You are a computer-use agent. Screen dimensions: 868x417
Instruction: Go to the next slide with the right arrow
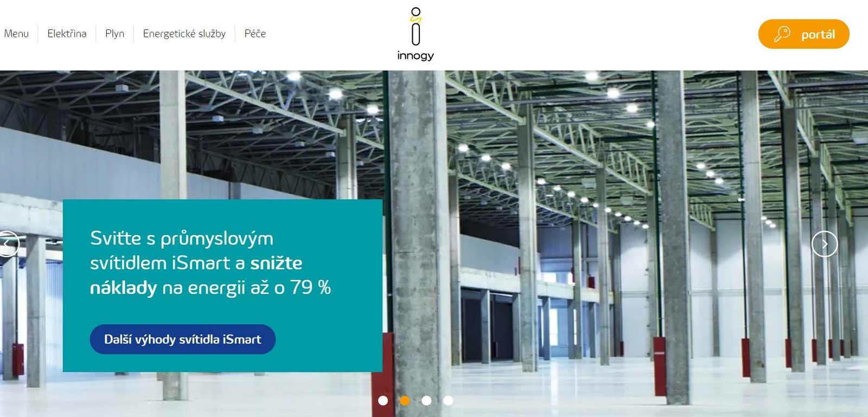click(824, 244)
